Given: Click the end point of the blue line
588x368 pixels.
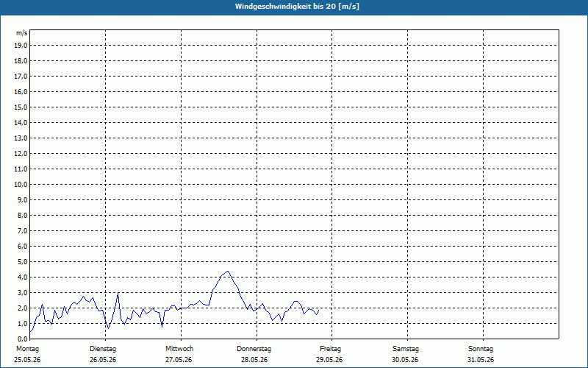Looking at the screenshot, I should pyautogui.click(x=319, y=310).
